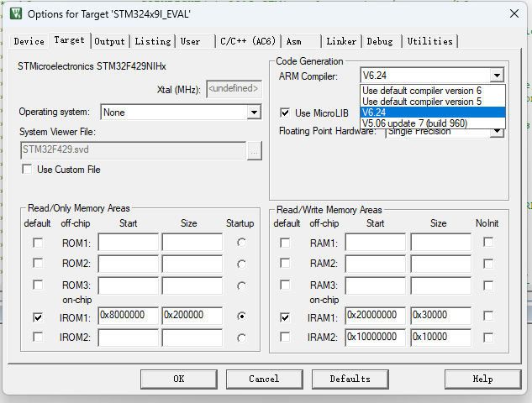Click the RAM1 Size field
Viewport: 532px width, 403px height.
(440, 242)
